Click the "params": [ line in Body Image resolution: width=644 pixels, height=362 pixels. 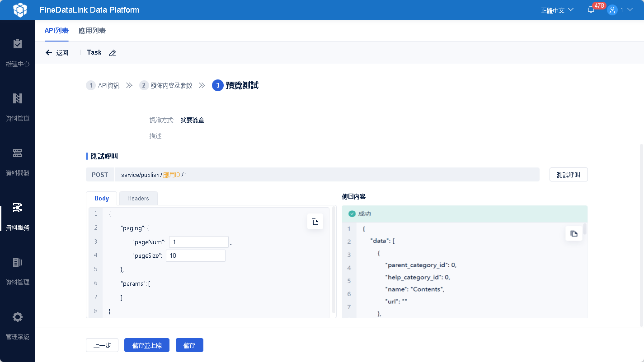click(x=136, y=283)
